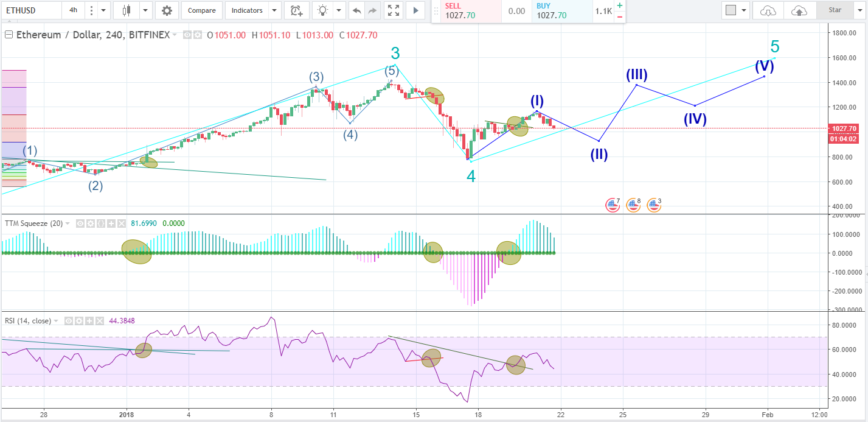Image resolution: width=868 pixels, height=422 pixels.
Task: Expand the chart style dropdown arrow
Action: click(x=144, y=10)
